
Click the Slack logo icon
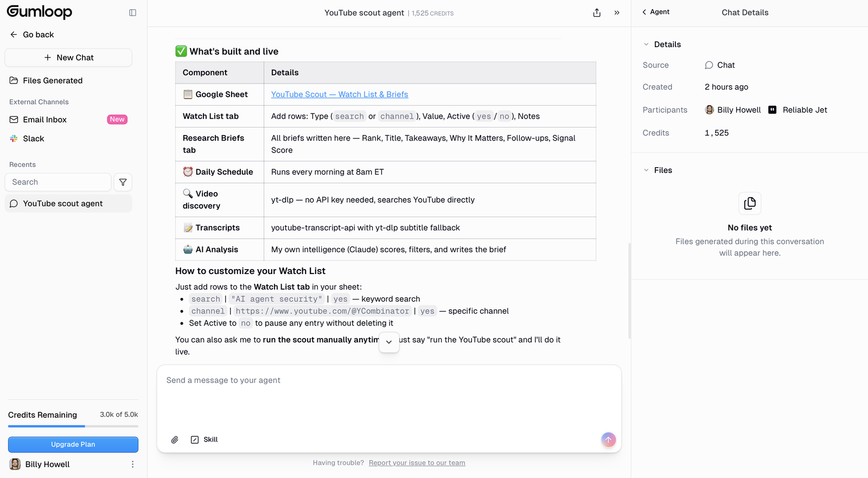pos(14,138)
